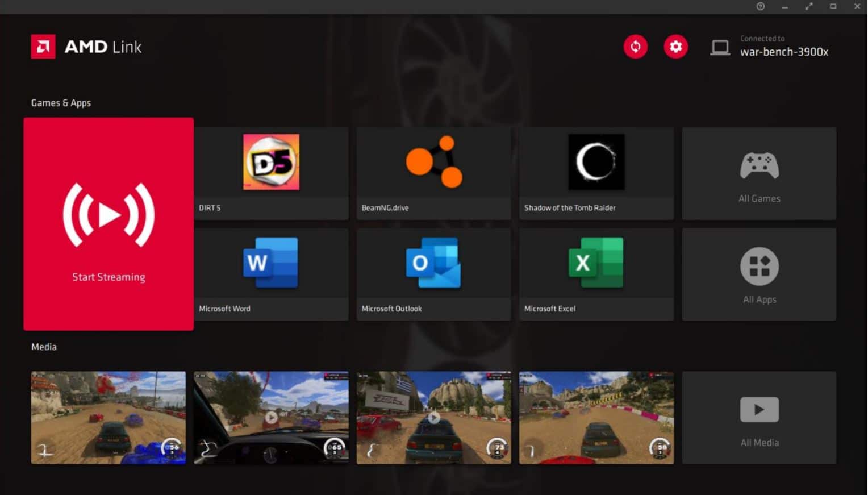The image size is (868, 495).
Task: Maximize the AMD Link window
Action: click(833, 6)
